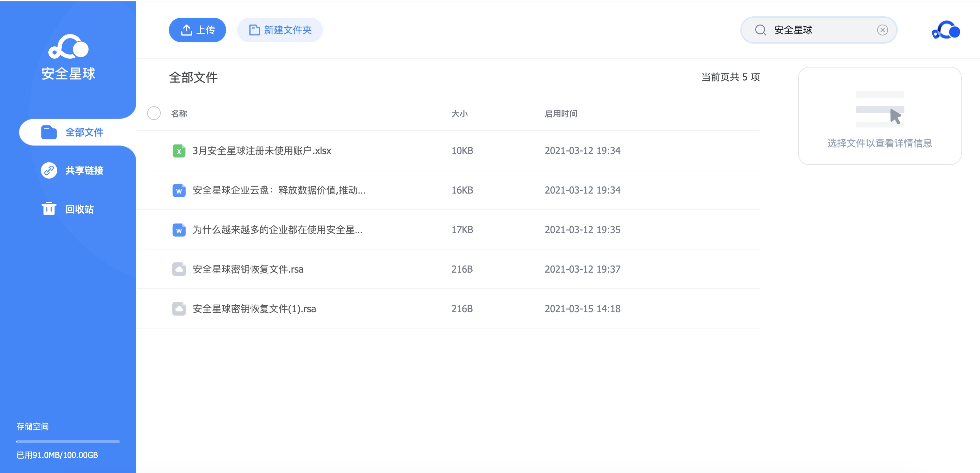The width and height of the screenshot is (980, 473).
Task: Select file 安全星球密钥恢复文件.rsa
Action: tap(448, 269)
